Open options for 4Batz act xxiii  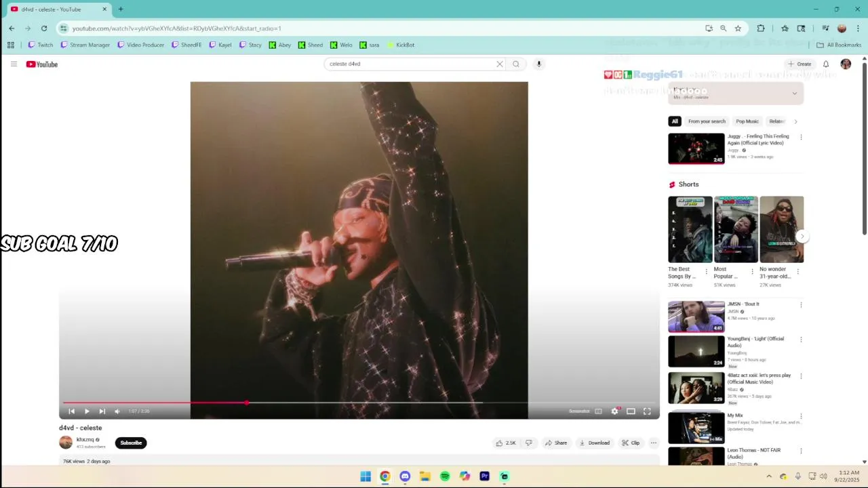pyautogui.click(x=801, y=376)
